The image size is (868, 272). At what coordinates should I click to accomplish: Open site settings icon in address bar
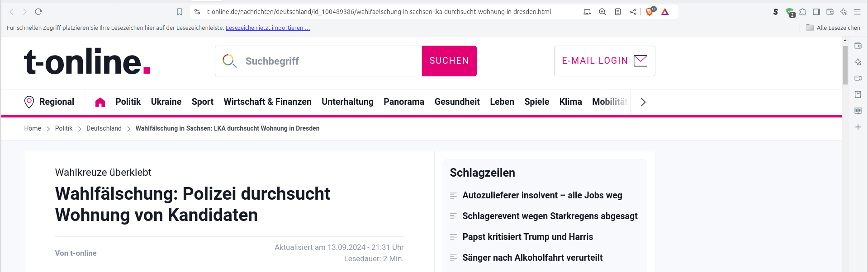coord(197,12)
